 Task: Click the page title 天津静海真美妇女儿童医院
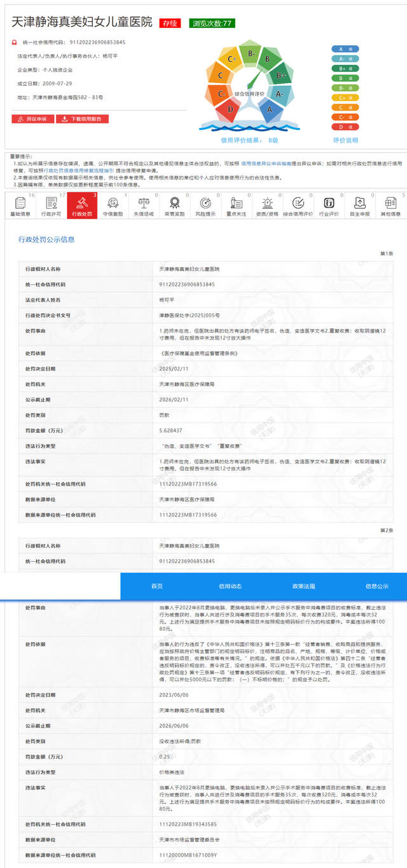[82, 23]
